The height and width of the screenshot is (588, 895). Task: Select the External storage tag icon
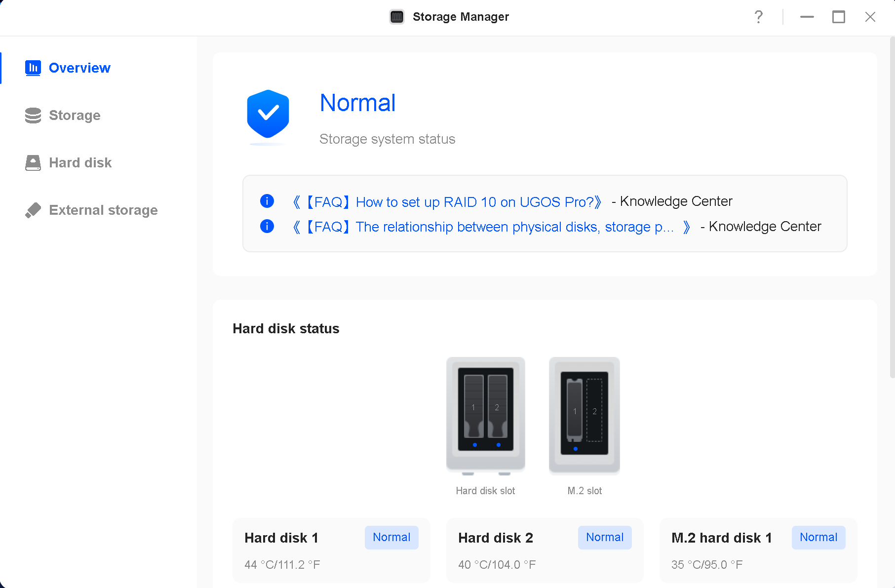[33, 210]
